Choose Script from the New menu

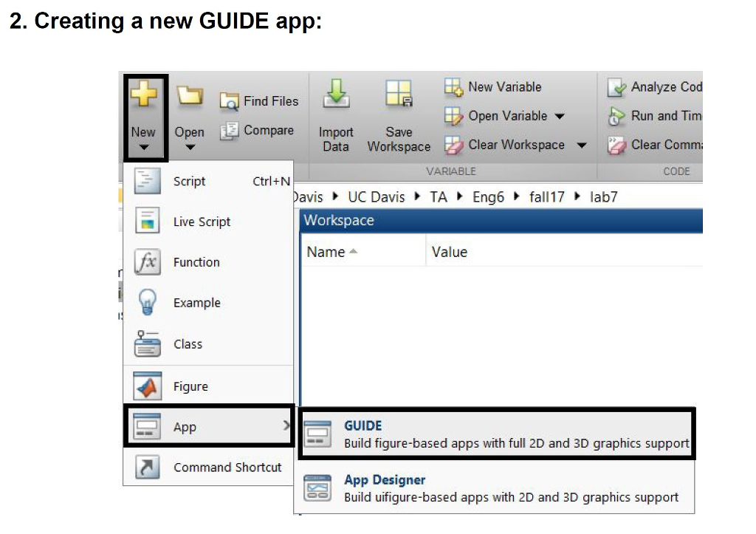tap(208, 181)
